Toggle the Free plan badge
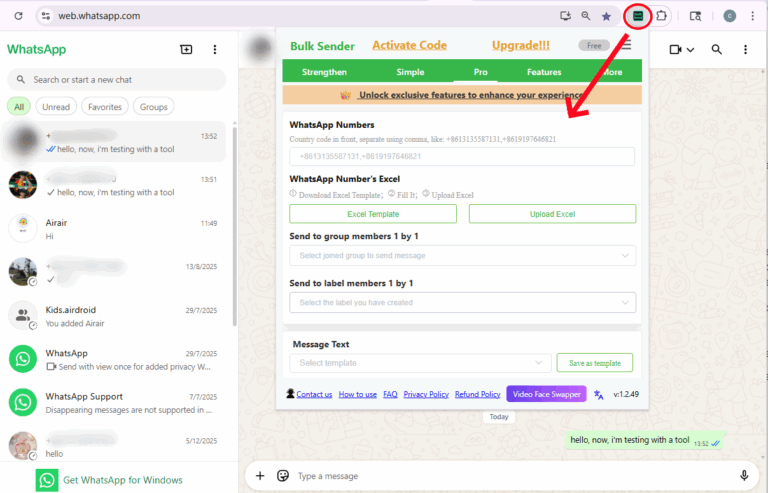 tap(594, 46)
